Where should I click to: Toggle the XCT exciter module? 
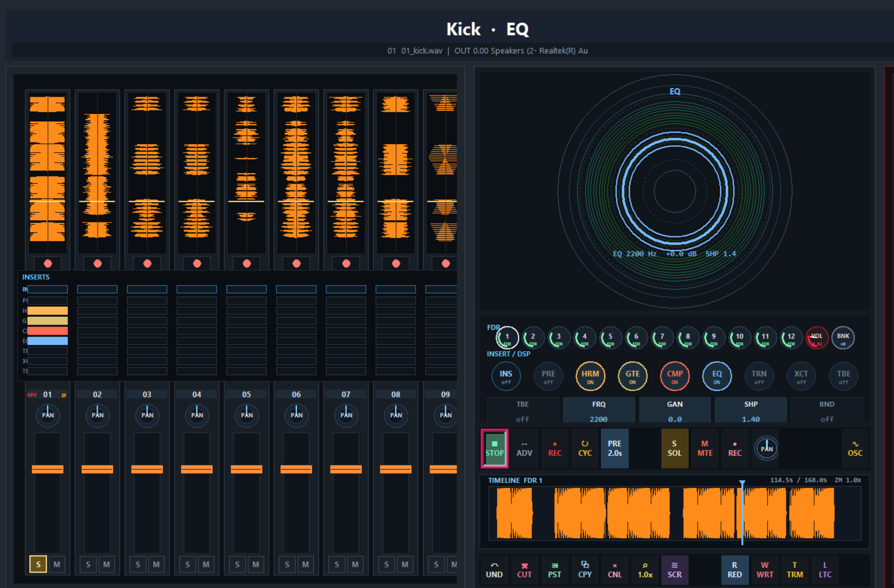pos(801,376)
